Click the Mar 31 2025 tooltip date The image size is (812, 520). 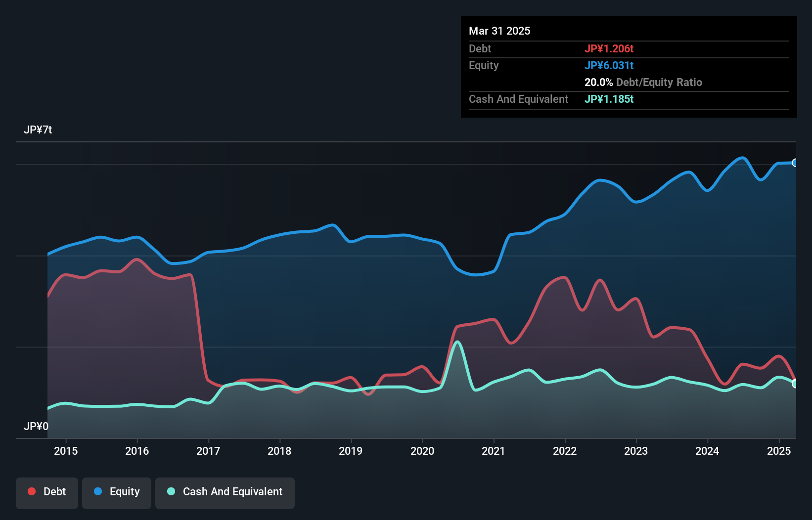(499, 31)
